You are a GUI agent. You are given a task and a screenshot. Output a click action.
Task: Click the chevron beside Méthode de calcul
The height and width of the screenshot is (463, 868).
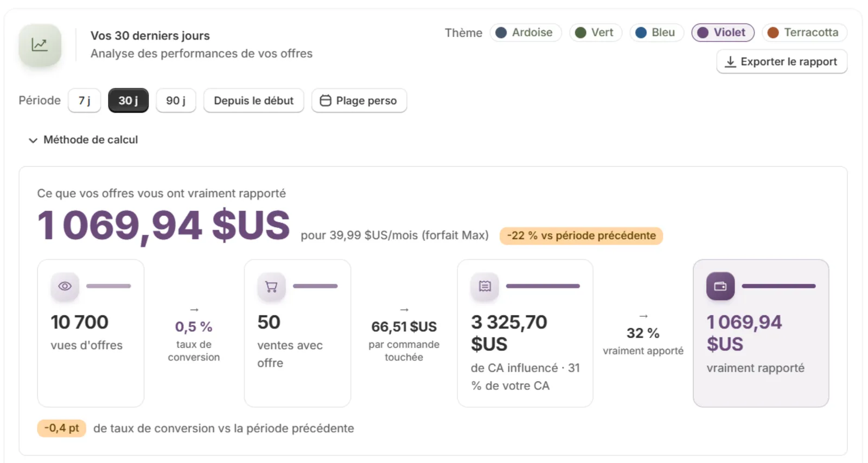coord(33,140)
